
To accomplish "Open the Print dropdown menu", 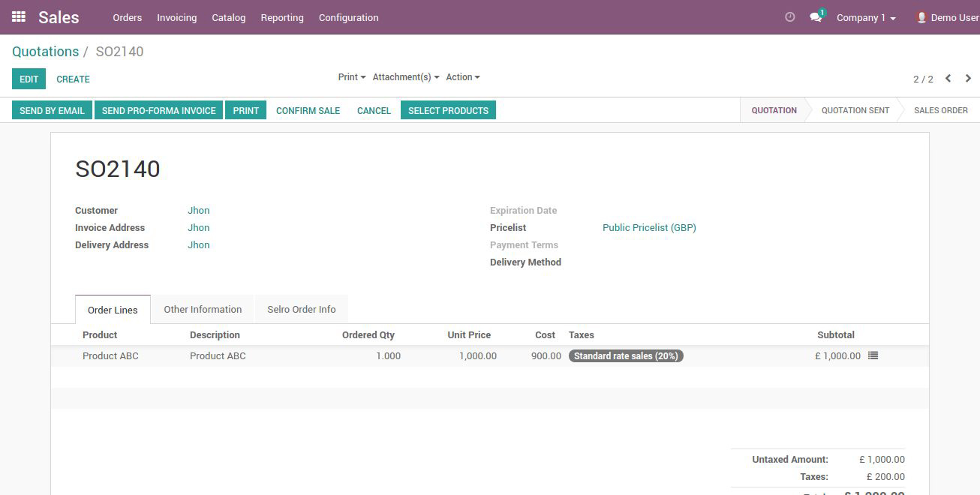I will click(352, 77).
